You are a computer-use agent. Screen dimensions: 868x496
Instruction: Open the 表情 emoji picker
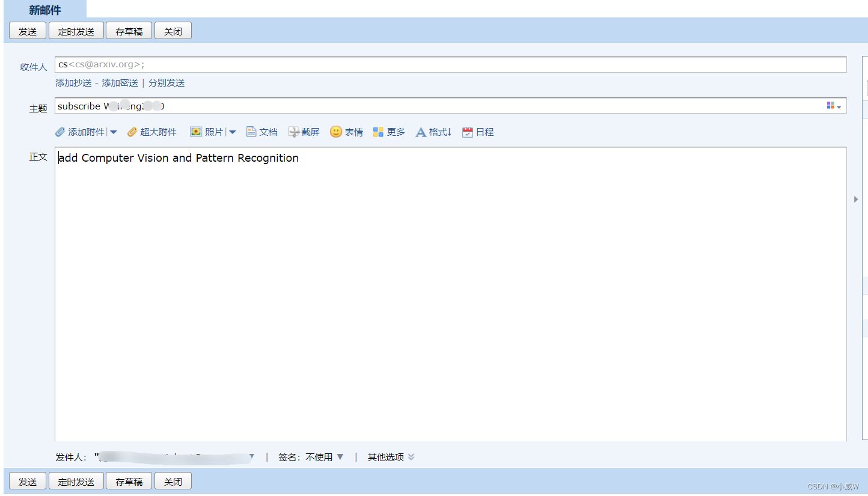pyautogui.click(x=346, y=132)
